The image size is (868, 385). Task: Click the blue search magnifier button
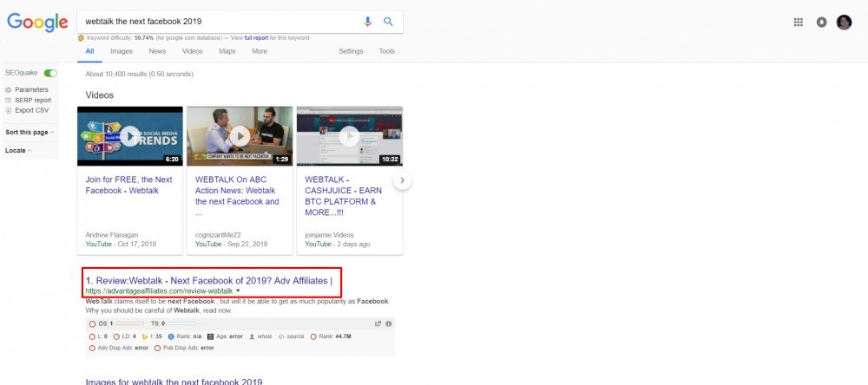coord(389,22)
